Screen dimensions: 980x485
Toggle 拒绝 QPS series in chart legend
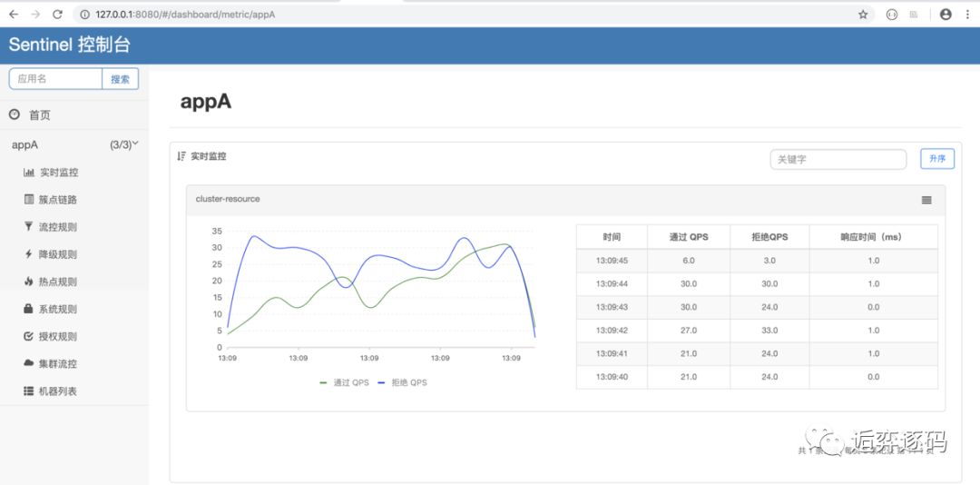click(x=402, y=382)
